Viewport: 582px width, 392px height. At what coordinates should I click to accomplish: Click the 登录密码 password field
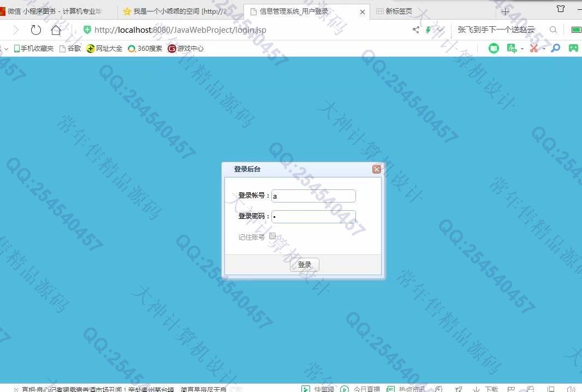pyautogui.click(x=313, y=217)
